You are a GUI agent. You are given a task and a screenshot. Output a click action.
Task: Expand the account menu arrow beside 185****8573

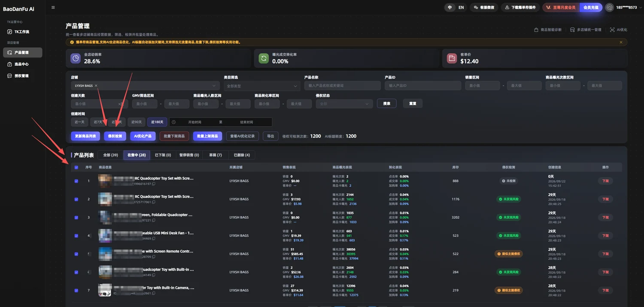(x=640, y=7)
